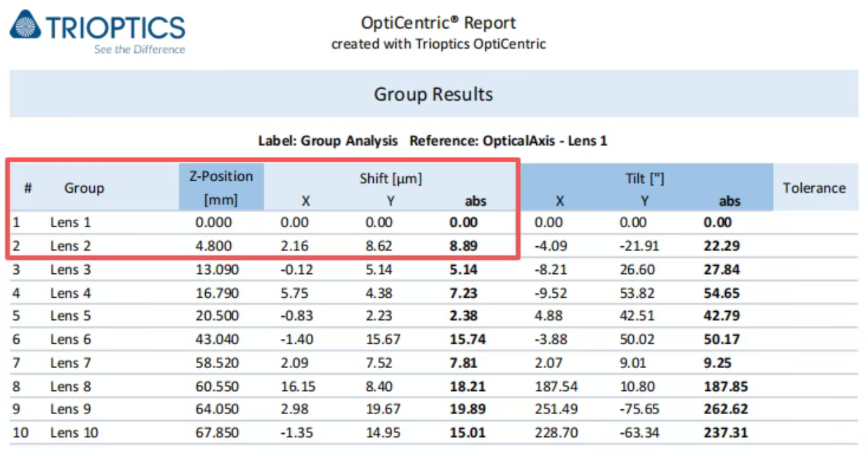
Task: Click the Z-Position [mm] column header
Action: click(221, 187)
